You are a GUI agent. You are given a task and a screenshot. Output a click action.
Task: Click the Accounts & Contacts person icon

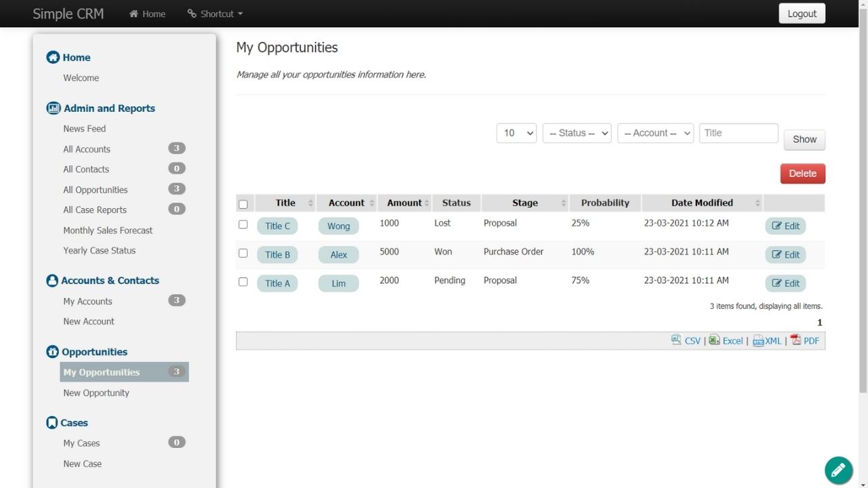click(x=52, y=281)
